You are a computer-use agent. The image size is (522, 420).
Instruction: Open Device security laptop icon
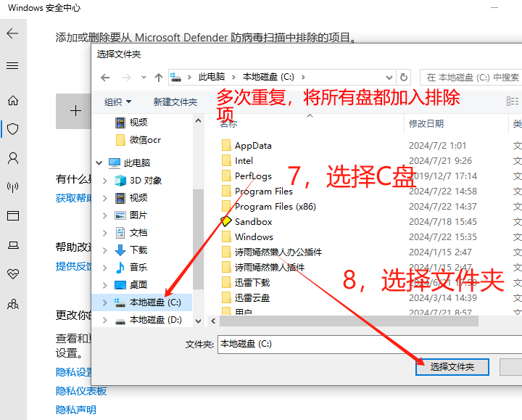(13, 245)
